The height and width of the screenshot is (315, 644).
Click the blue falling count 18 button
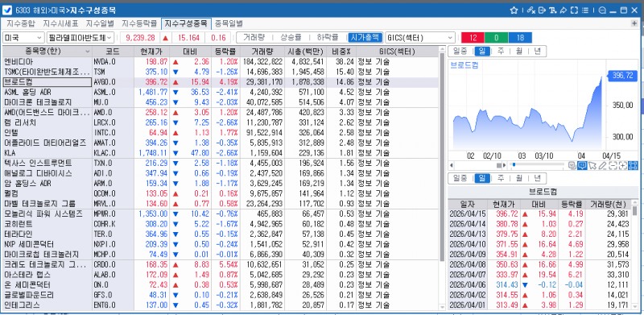click(520, 37)
